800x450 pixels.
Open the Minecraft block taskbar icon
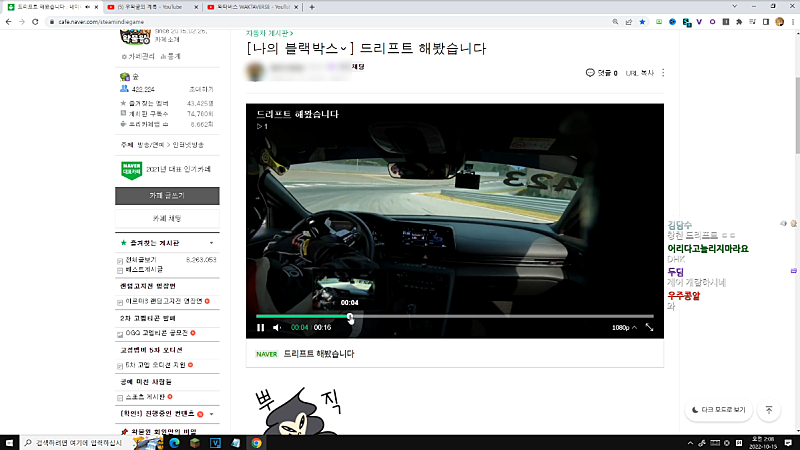[x=195, y=443]
